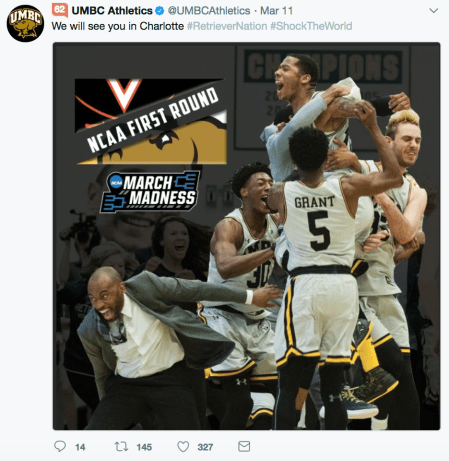Like the tweet with the heart icon

pyautogui.click(x=183, y=447)
